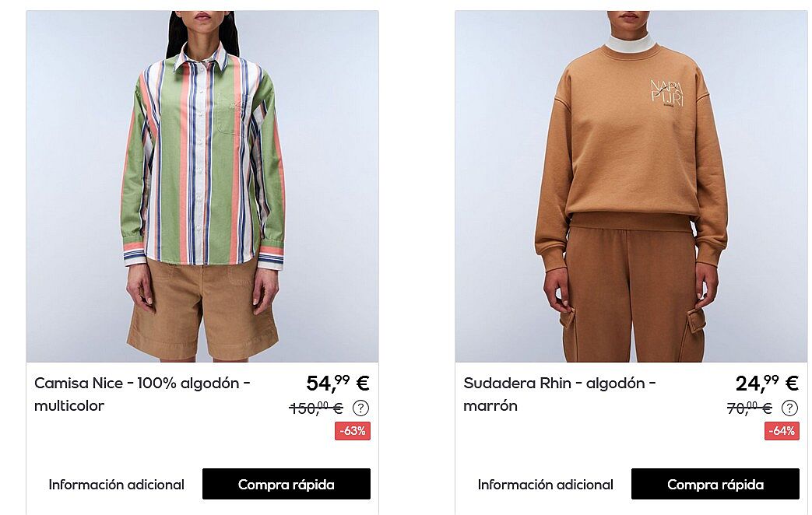
Task: Click the khaki shorts in the shirt photo
Action: pos(202,310)
